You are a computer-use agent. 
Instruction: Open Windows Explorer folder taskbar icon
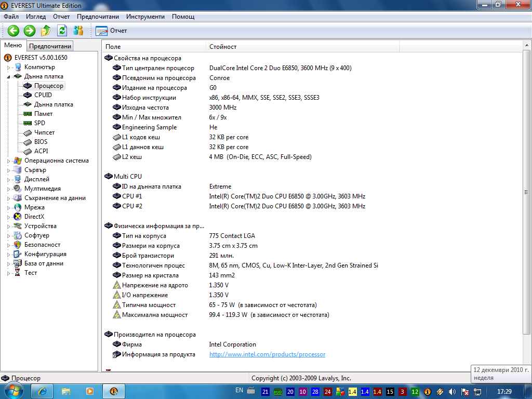pos(66,392)
